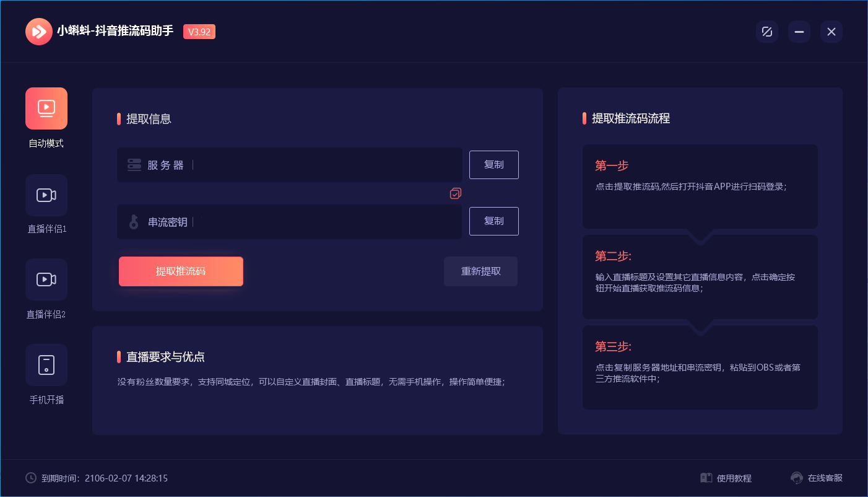Click the 重新提取 button

pyautogui.click(x=480, y=271)
